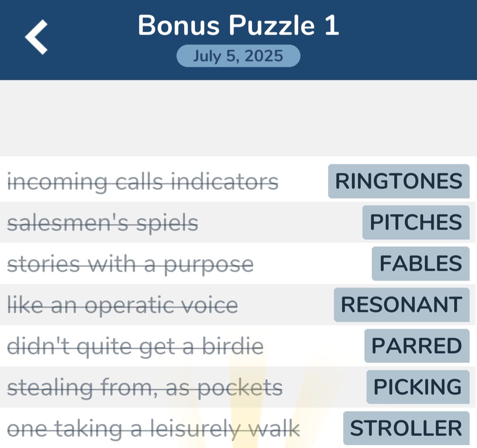Select the RINGTONES answer tile

pyautogui.click(x=399, y=181)
